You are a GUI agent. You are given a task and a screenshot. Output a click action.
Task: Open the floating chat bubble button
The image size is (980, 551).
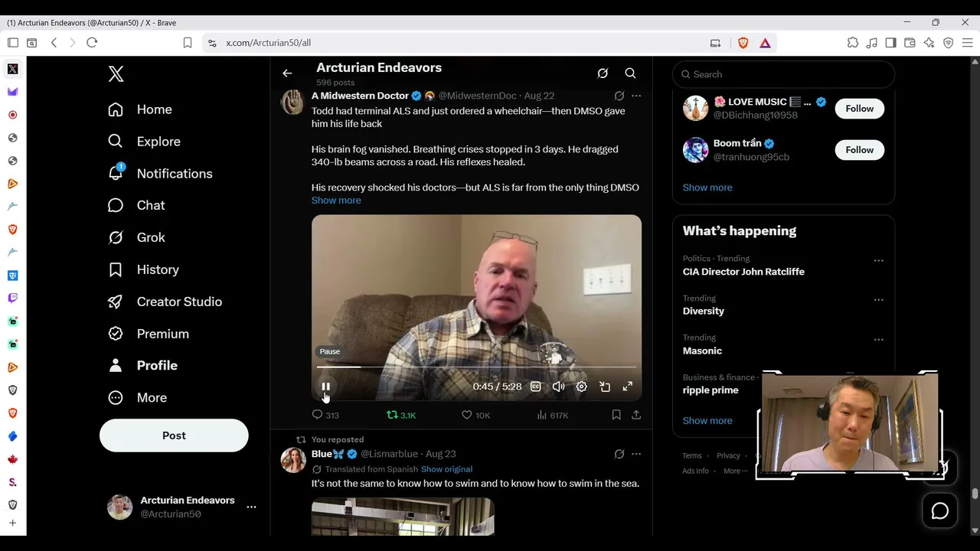point(939,511)
